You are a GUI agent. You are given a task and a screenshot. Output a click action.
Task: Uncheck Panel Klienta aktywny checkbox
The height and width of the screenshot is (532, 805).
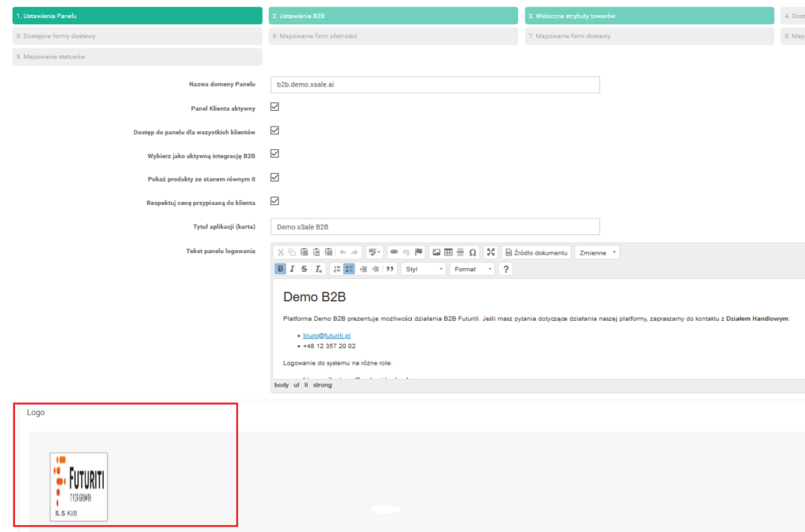click(275, 107)
